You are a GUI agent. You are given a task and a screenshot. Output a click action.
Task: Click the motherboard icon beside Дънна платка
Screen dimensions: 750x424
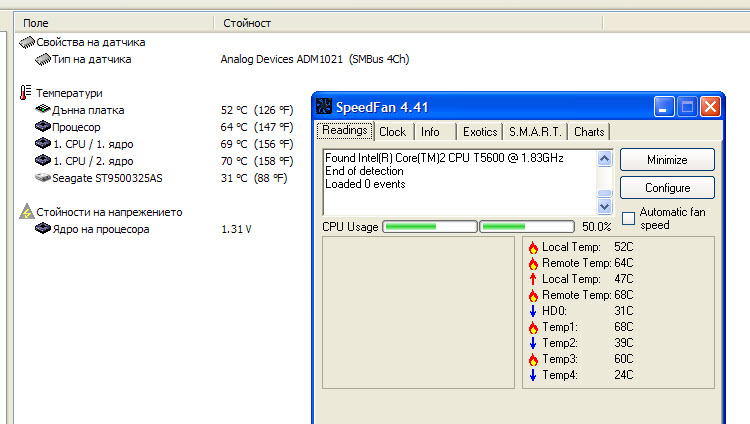point(43,110)
